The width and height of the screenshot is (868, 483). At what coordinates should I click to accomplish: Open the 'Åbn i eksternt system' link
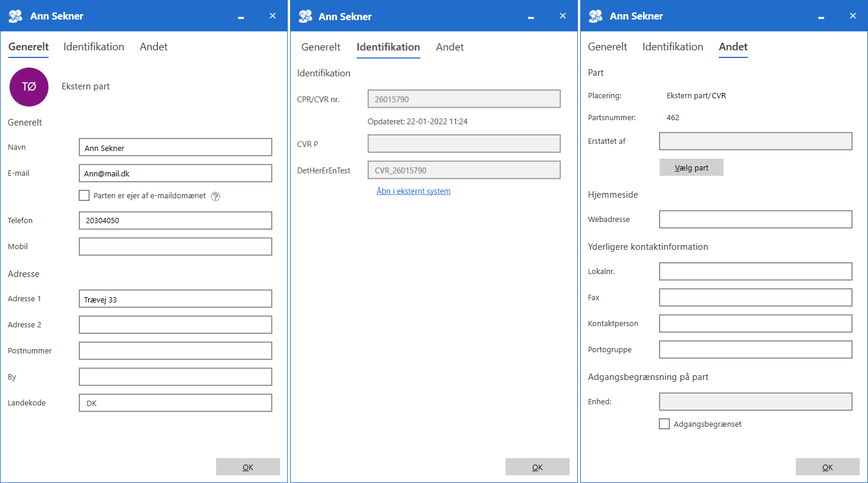(x=413, y=191)
